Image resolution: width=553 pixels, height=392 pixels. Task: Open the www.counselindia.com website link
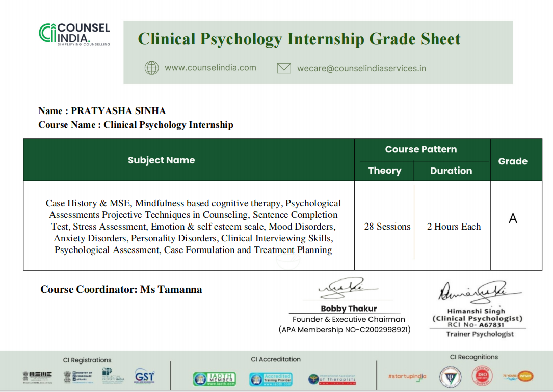(210, 68)
